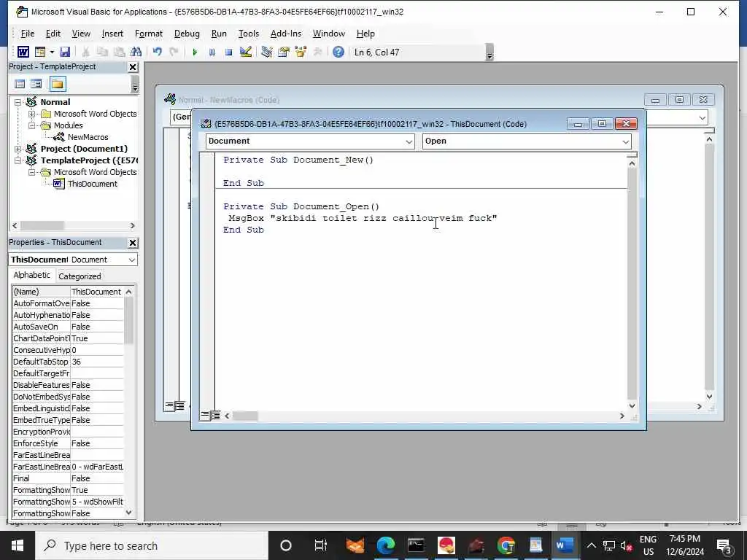Click the Full Module View button in code window
Image resolution: width=747 pixels, height=560 pixels.
(215, 416)
